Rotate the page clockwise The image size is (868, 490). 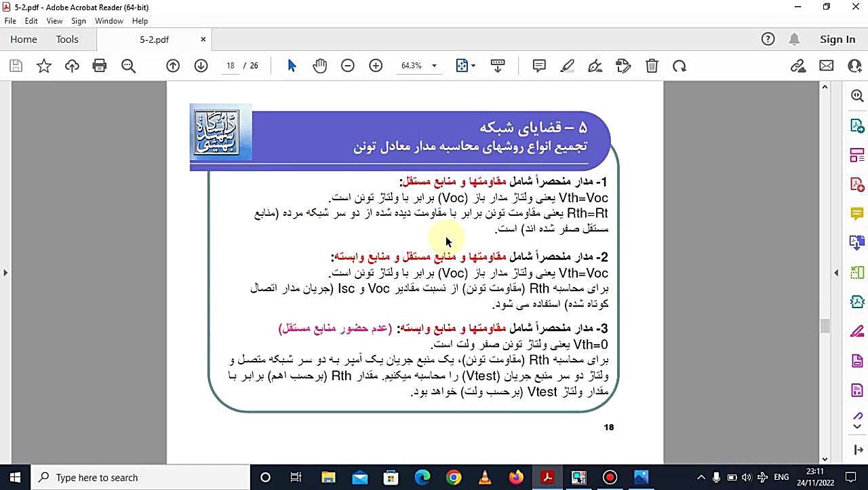click(x=679, y=66)
